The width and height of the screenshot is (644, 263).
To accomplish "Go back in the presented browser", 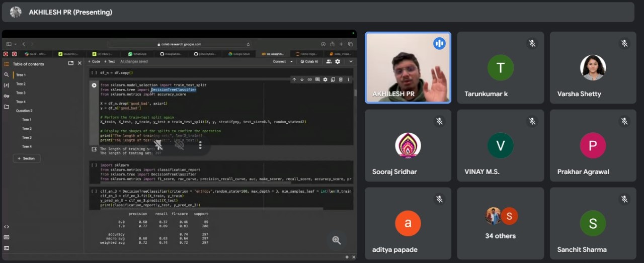I will tap(24, 44).
